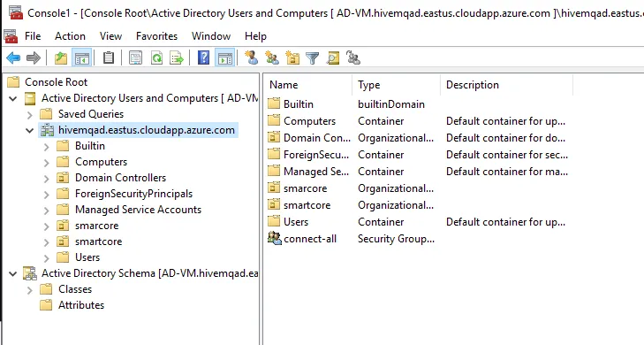This screenshot has height=345, width=644.
Task: Click the domain icon beside hivemqad.eastus.cloudapp.azure.com
Action: point(47,130)
